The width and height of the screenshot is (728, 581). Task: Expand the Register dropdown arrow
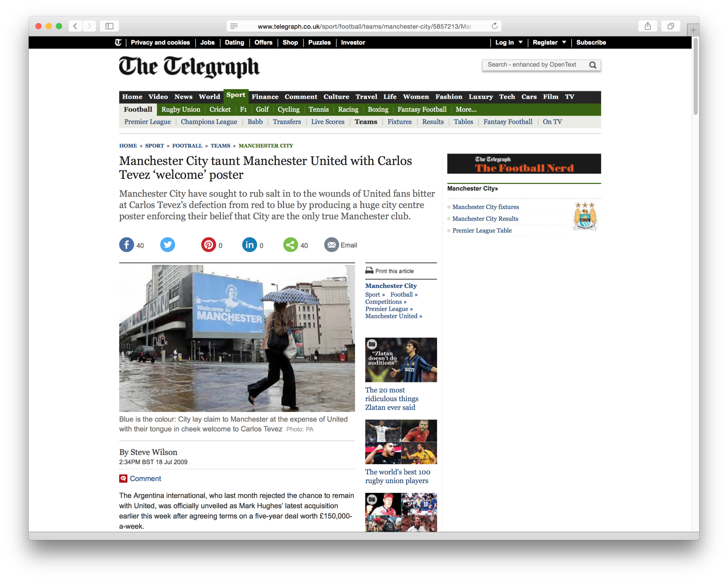pos(564,42)
